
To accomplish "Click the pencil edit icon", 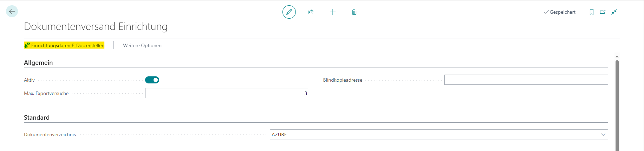I will 289,12.
